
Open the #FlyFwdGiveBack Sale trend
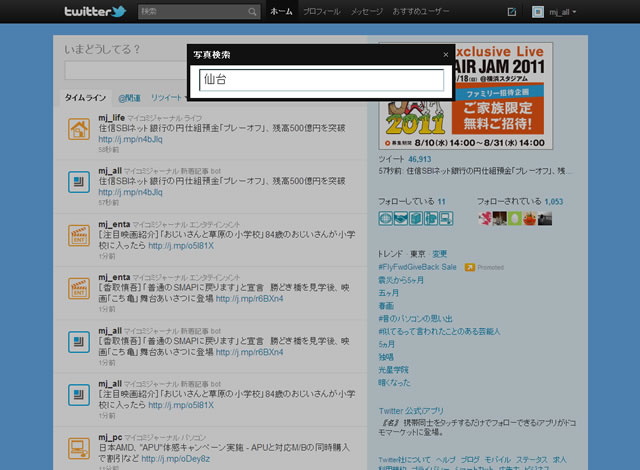(417, 267)
